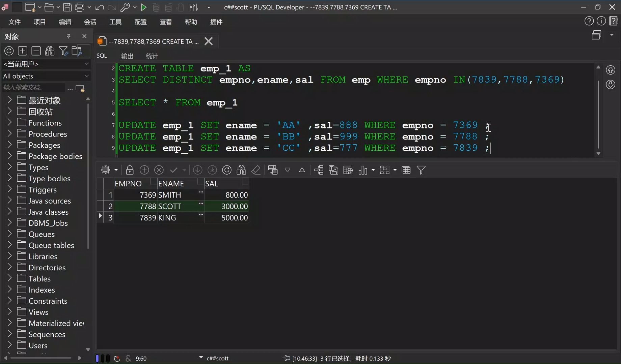Screen dimensions: 621x364
Task: Click the c##scott session selector in status bar
Action: point(217,358)
